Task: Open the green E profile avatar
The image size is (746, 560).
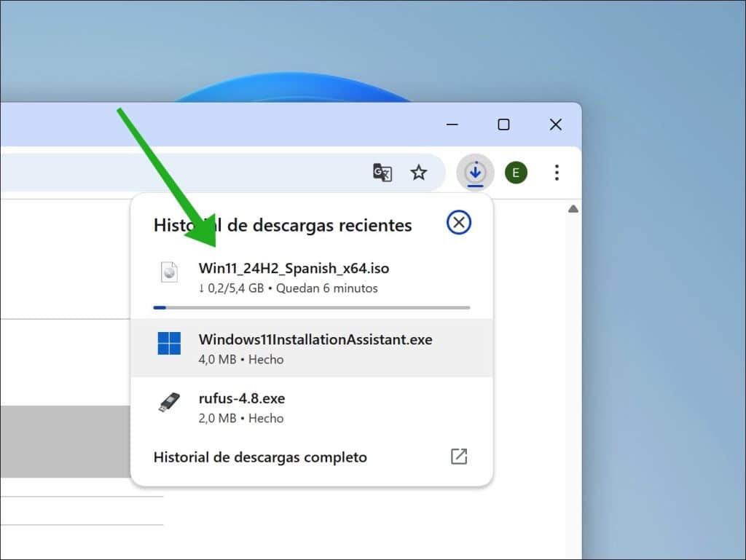Action: tap(516, 172)
